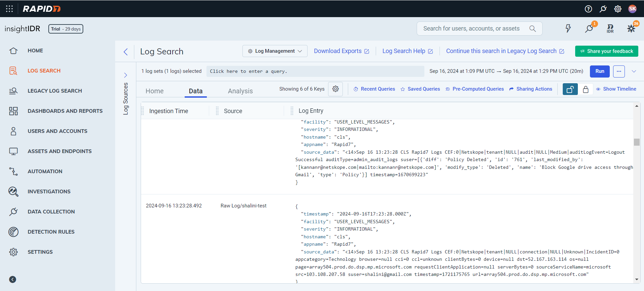Open Download Exports link
The height and width of the screenshot is (291, 644).
pyautogui.click(x=341, y=51)
